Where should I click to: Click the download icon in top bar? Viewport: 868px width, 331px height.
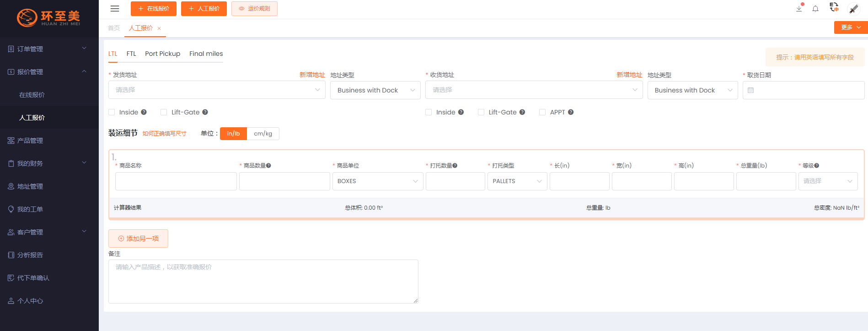[799, 9]
